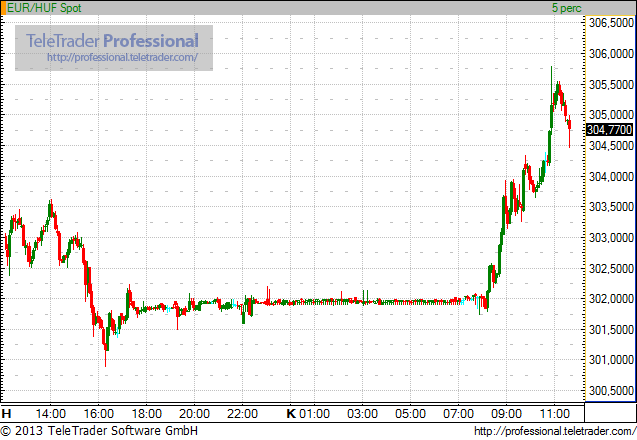This screenshot has width=637, height=440.
Task: Click the 302,5000 price axis label
Action: (611, 268)
